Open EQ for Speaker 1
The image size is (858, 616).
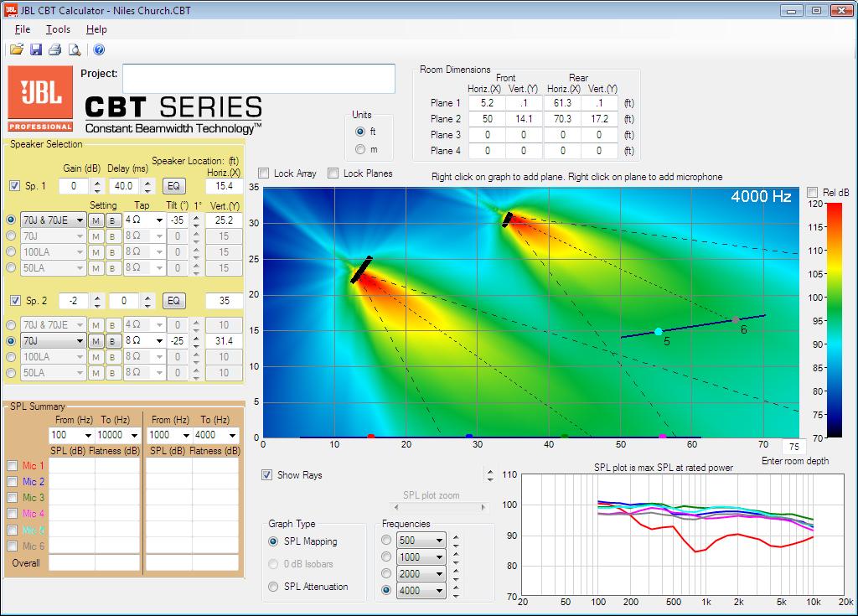coord(174,186)
